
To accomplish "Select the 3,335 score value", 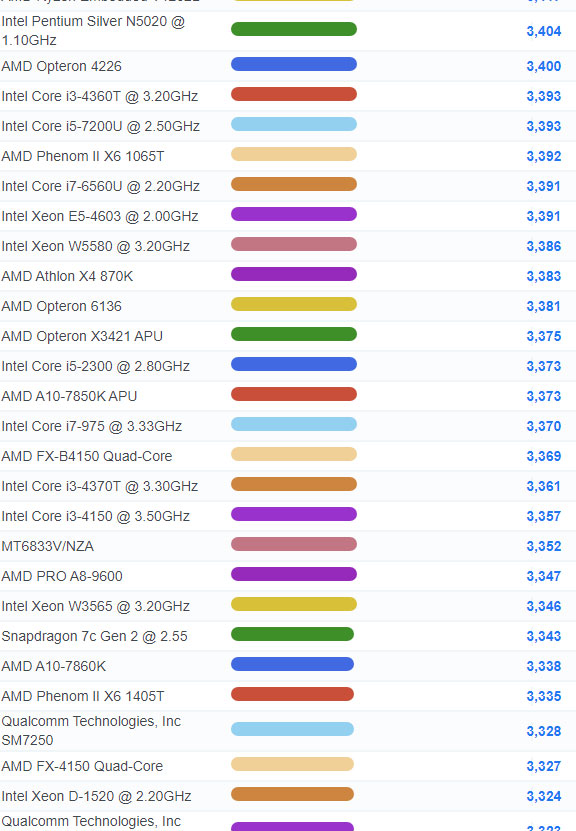I will [544, 696].
